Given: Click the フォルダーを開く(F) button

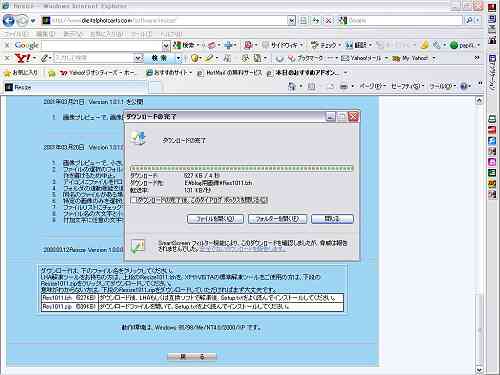Looking at the screenshot, I should pos(277,219).
